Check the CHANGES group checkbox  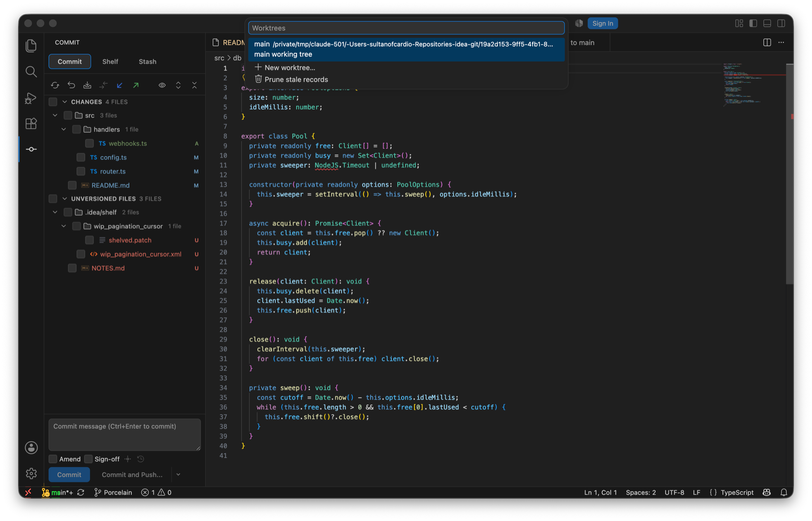[x=53, y=102]
